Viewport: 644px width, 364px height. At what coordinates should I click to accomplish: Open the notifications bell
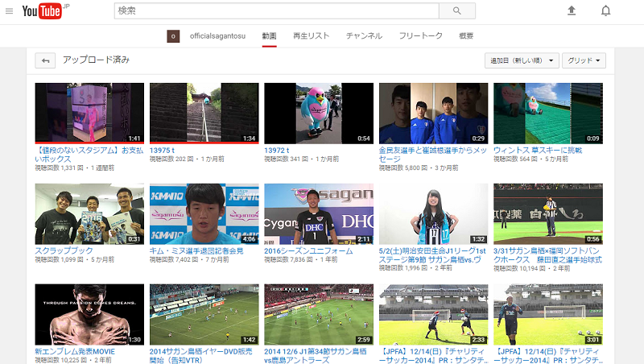click(606, 10)
